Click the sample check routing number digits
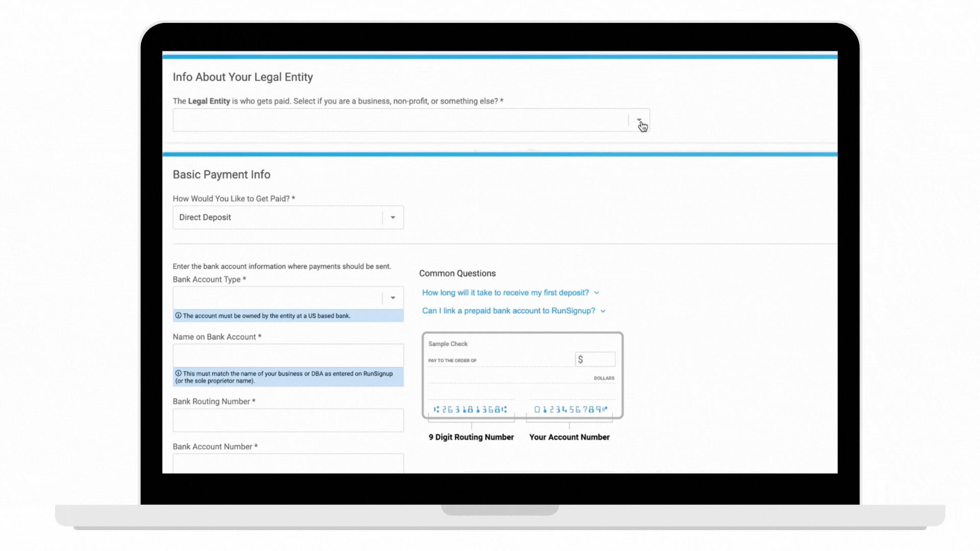Image resolution: width=980 pixels, height=551 pixels. tap(470, 410)
